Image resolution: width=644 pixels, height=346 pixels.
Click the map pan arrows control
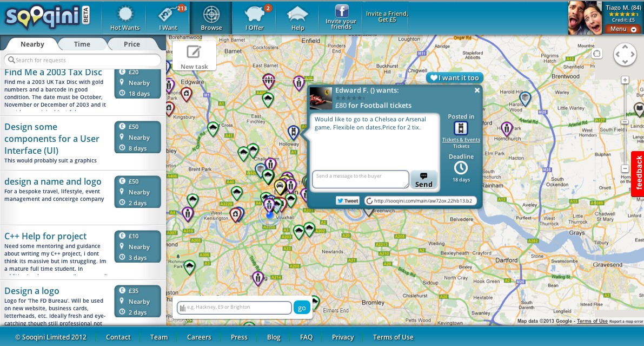point(625,54)
